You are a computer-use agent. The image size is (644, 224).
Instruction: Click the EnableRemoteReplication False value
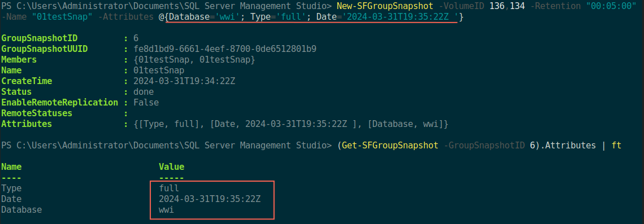(x=146, y=103)
